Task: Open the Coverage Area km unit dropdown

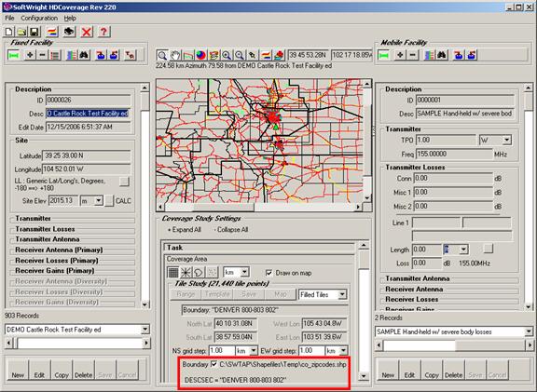Action: (244, 272)
